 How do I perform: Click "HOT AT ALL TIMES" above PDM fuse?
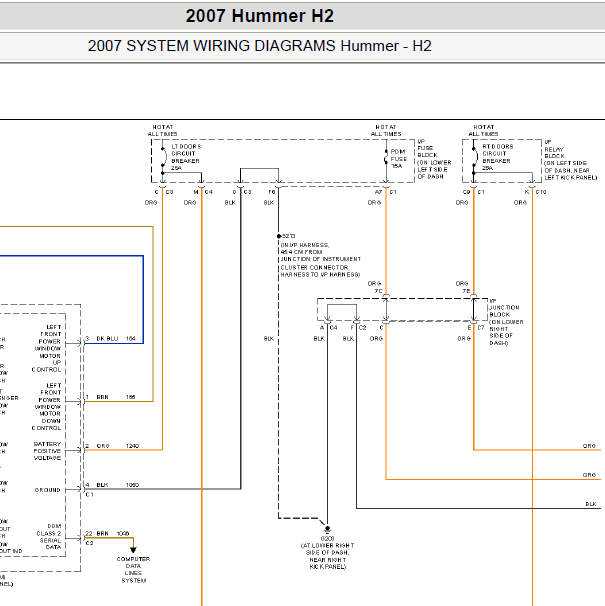(x=386, y=131)
